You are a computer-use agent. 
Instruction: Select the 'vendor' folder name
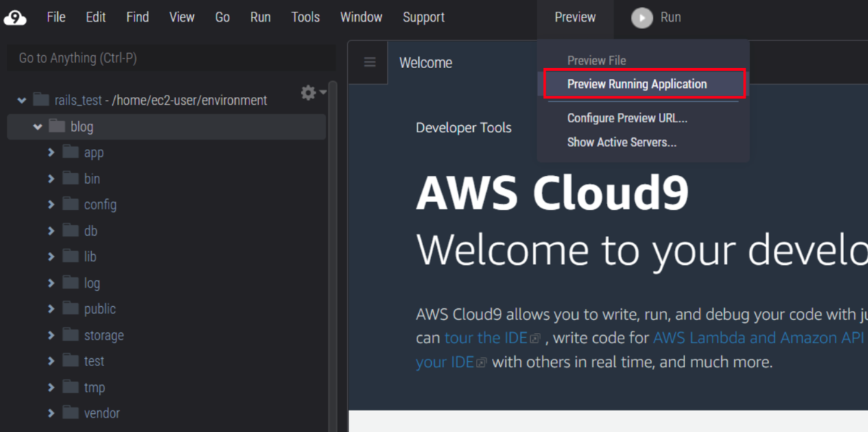point(102,413)
